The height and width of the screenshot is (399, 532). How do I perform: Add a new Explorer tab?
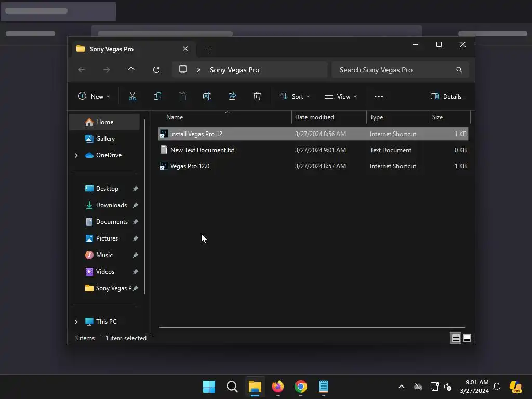click(208, 49)
